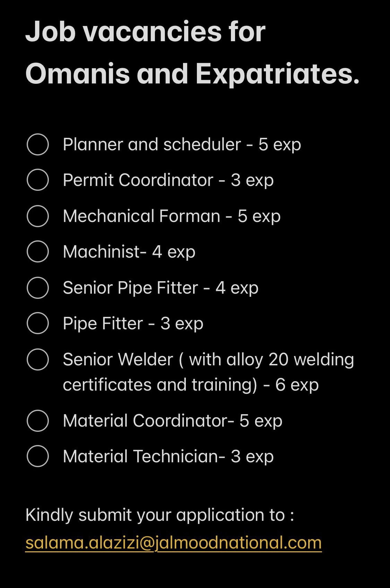390x588 pixels.
Task: Check the Material Coordinator circle
Action: (37, 421)
